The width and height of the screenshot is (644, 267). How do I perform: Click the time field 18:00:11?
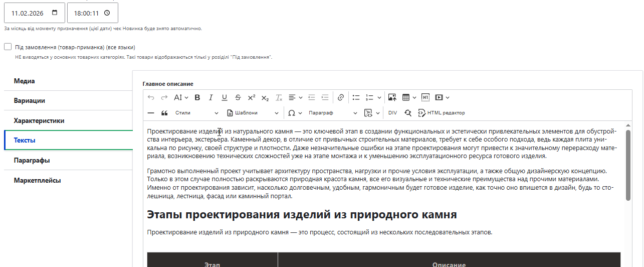93,13
